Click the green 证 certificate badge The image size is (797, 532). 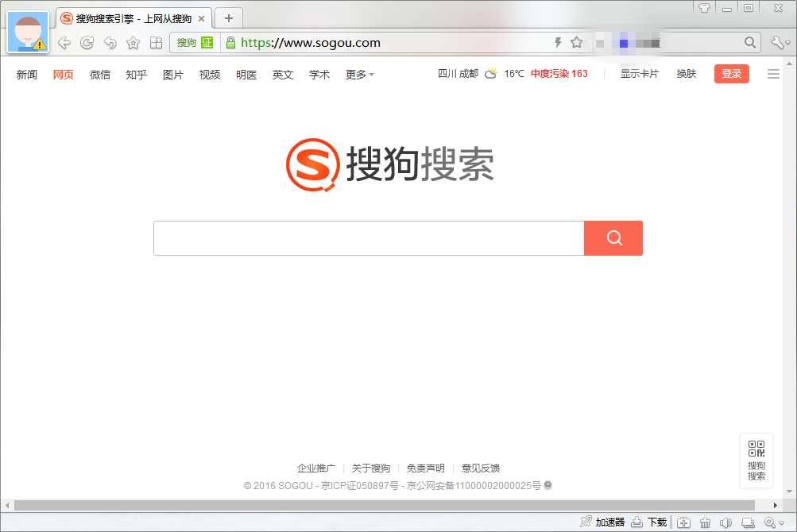click(x=207, y=43)
